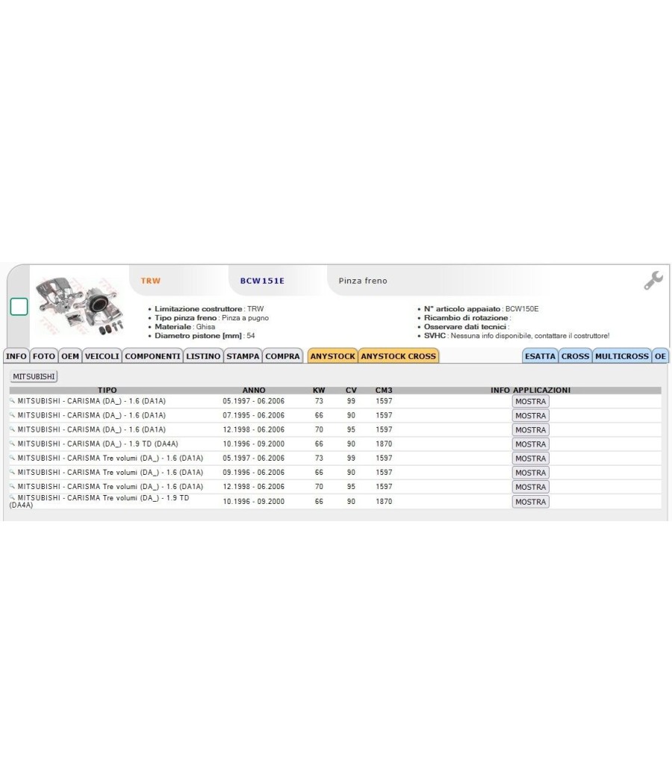Open the LISTINO tab
Viewport: 672px width, 784px height.
[x=203, y=356]
